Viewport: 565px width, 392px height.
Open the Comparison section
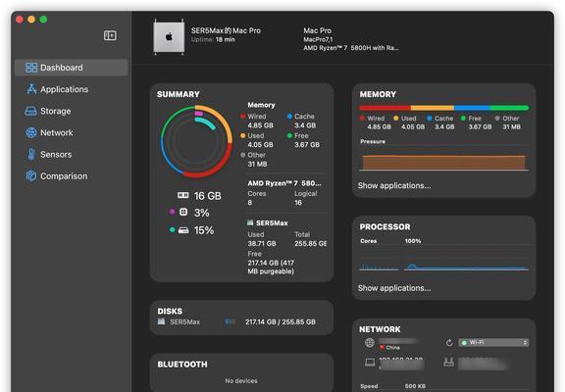[x=72, y=176]
